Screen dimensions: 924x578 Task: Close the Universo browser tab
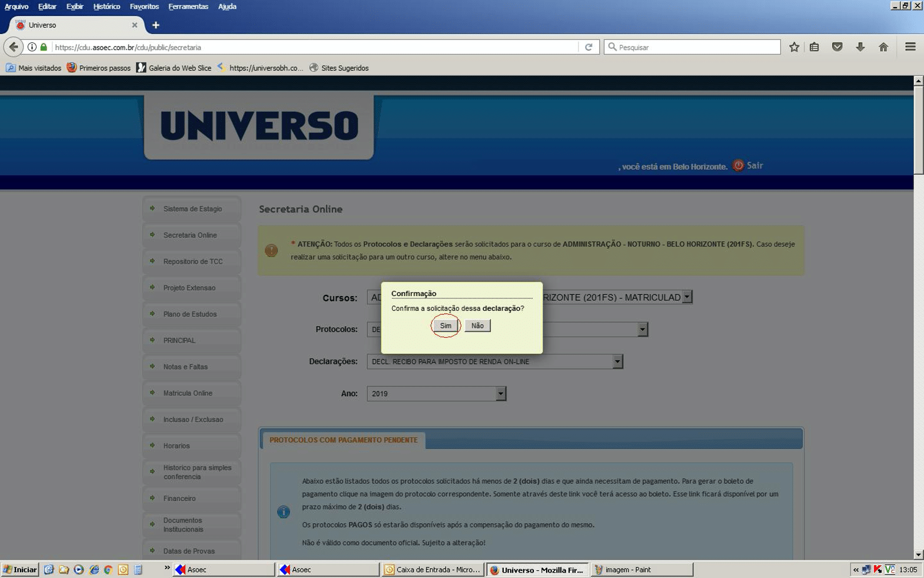[135, 25]
